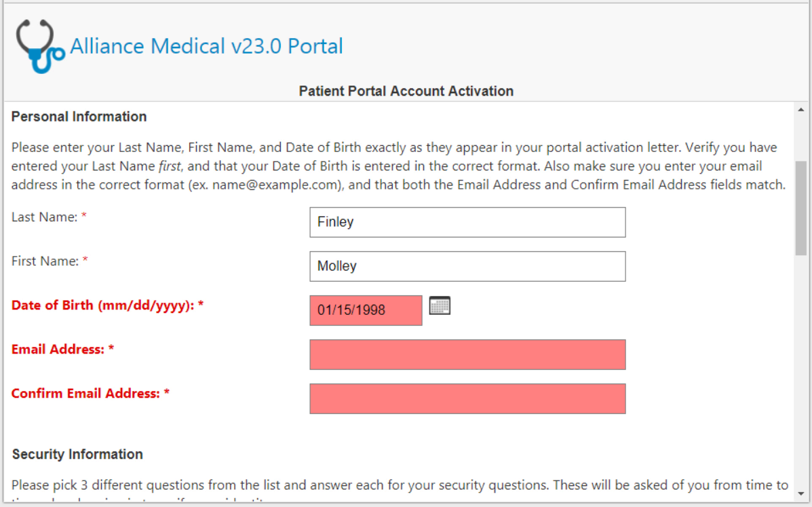The height and width of the screenshot is (507, 812).
Task: Click the vertical scrollbar thumb
Action: click(x=800, y=208)
